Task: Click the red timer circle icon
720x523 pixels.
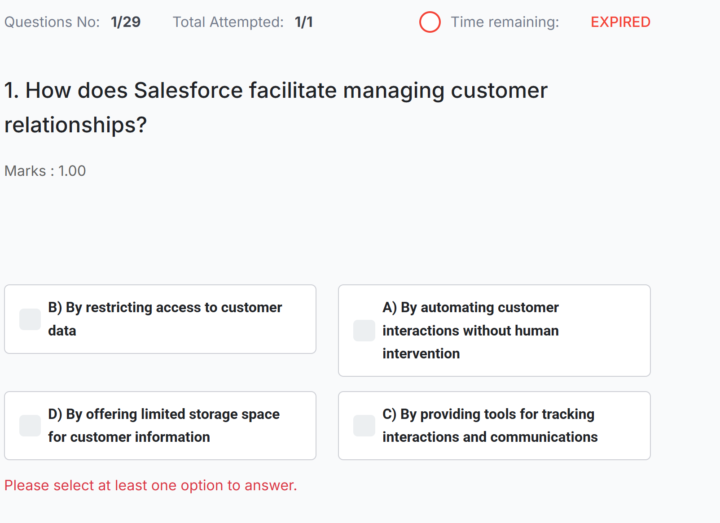Action: coord(430,22)
